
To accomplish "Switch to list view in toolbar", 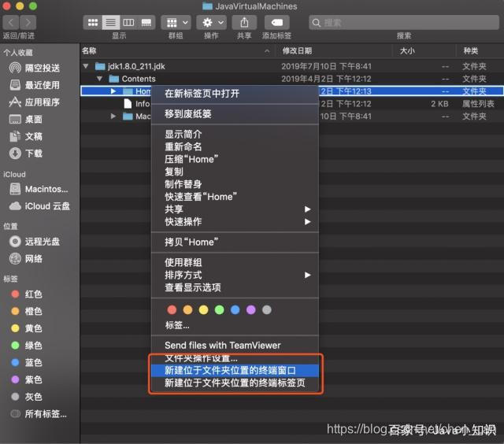I will pos(110,23).
